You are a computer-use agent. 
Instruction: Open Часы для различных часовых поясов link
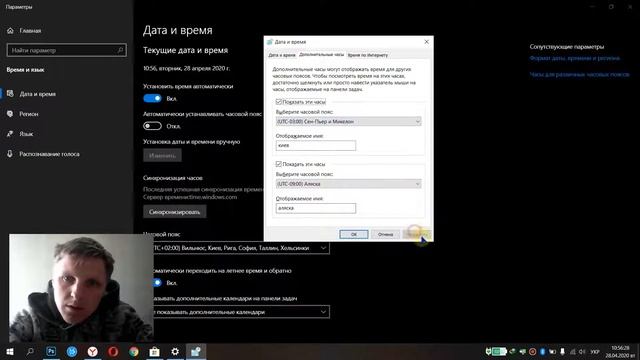pos(579,74)
